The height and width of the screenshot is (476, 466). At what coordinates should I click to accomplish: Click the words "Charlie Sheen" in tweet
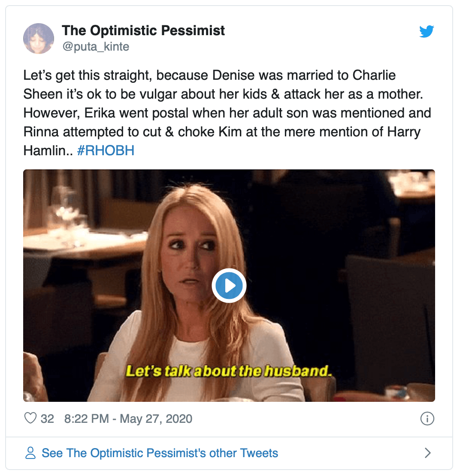(373, 75)
